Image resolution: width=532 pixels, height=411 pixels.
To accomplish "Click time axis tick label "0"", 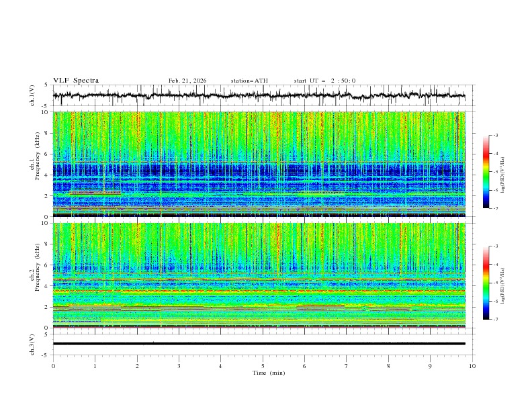I will (53, 366).
